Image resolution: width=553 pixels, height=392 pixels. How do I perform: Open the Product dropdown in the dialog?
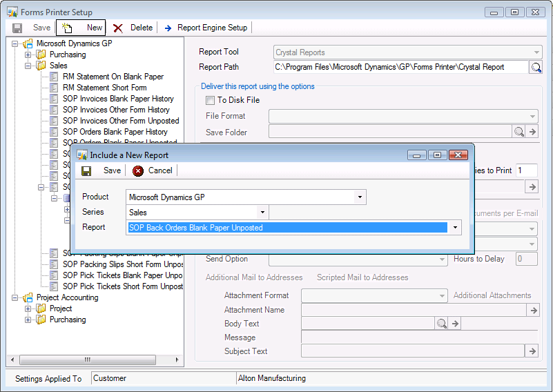coord(360,197)
